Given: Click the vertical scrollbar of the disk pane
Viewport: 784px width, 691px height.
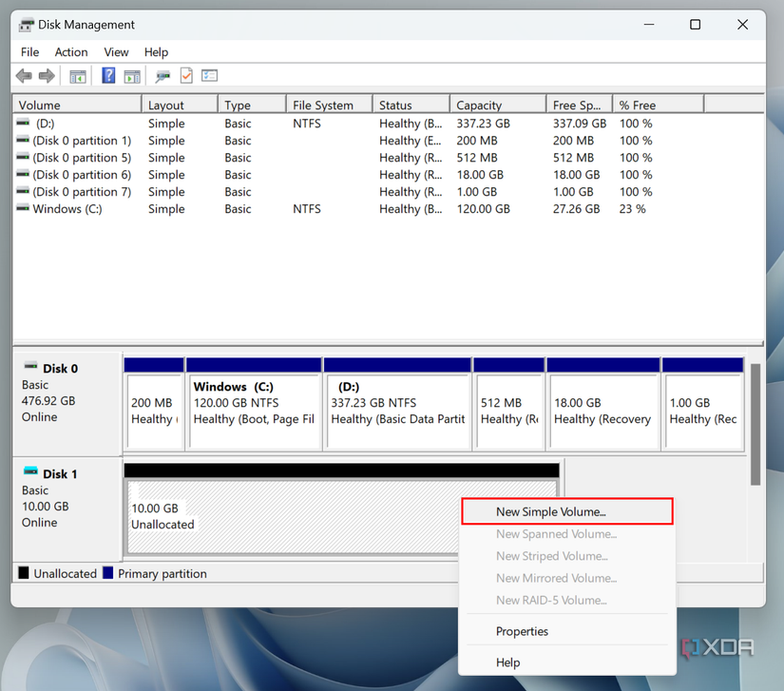Looking at the screenshot, I should [x=755, y=424].
